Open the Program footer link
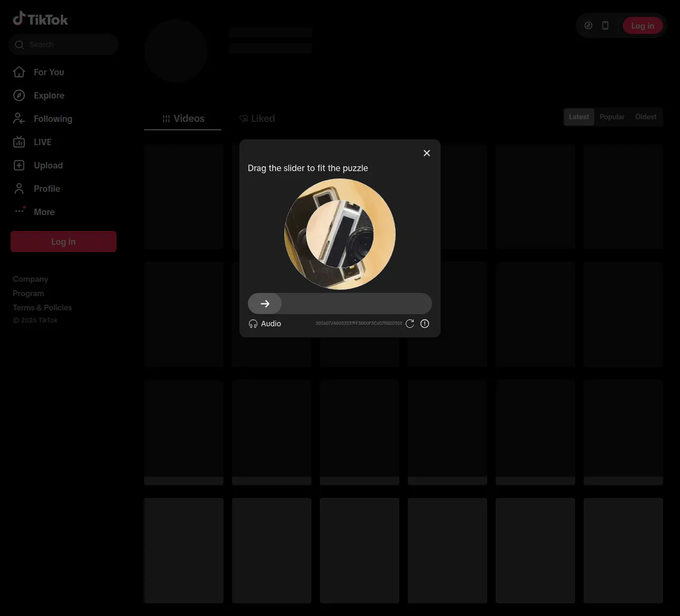 point(28,293)
